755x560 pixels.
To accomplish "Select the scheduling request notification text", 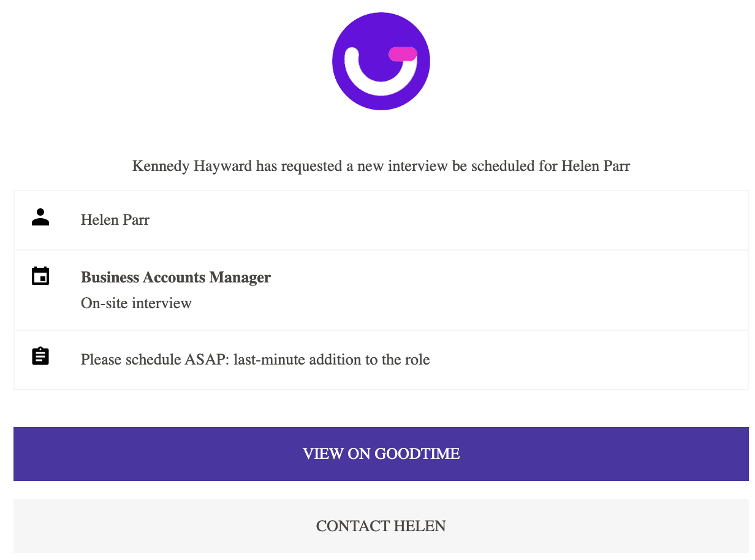I will pos(381,165).
